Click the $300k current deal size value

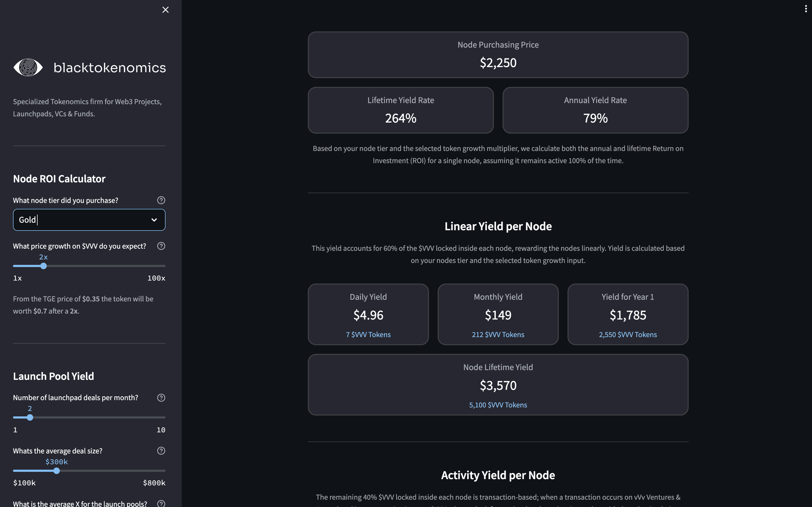coord(57,462)
